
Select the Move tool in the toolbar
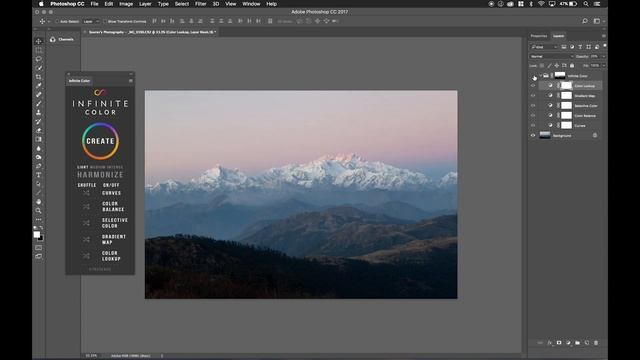pos(39,41)
